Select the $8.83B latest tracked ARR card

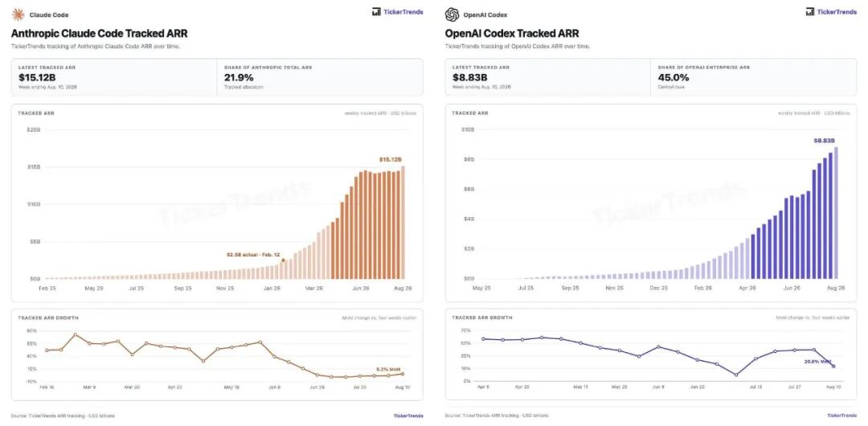(x=548, y=77)
